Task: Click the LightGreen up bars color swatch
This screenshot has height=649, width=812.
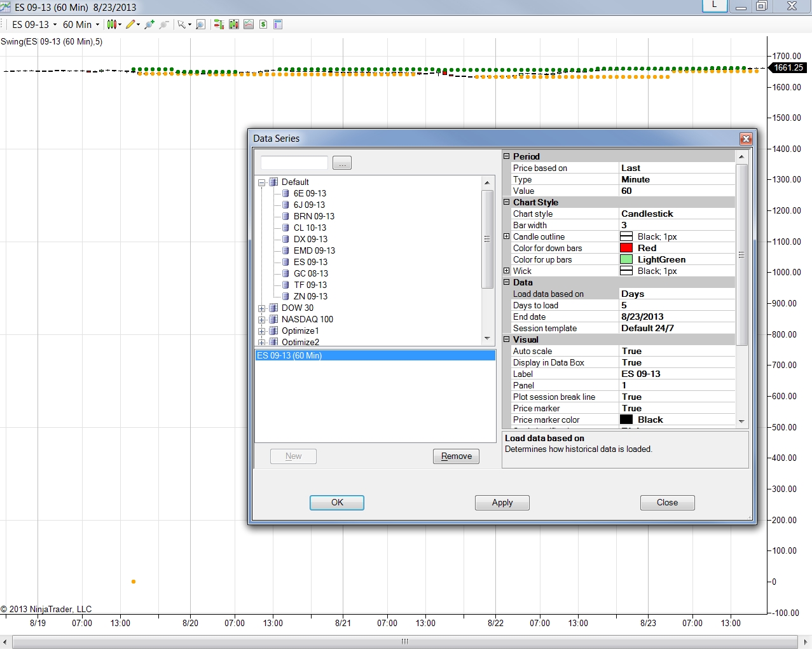Action: (626, 259)
